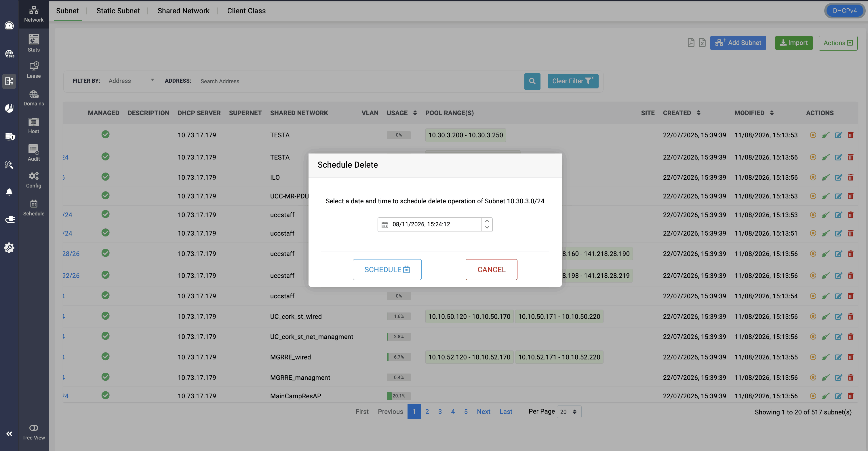Increase schedule date with the up arrow

click(x=487, y=221)
